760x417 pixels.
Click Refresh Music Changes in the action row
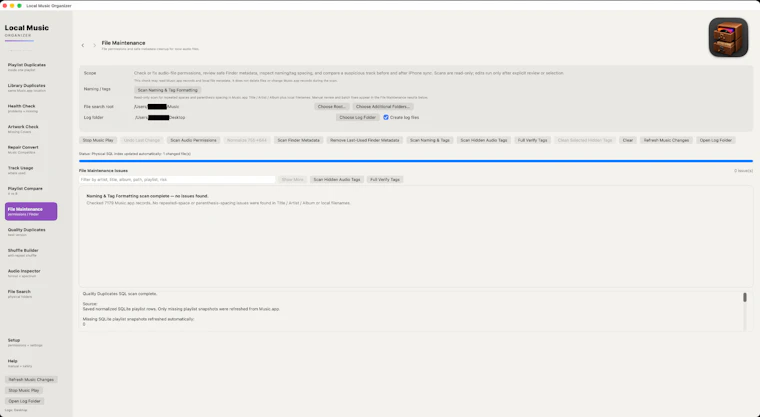click(666, 140)
